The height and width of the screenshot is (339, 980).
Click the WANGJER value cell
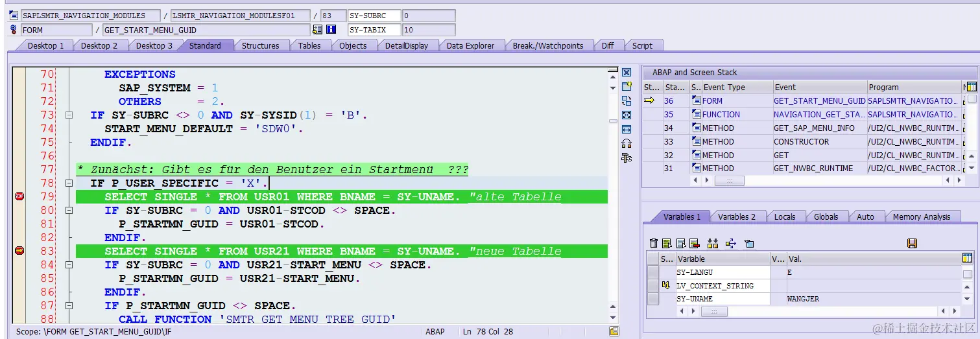tap(874, 299)
